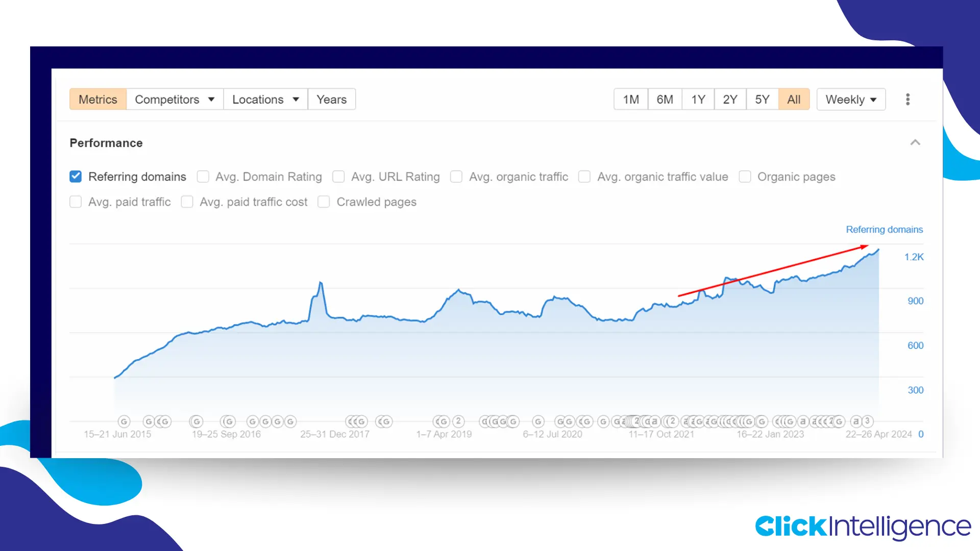Open the Locations dropdown
This screenshot has width=980, height=551.
(x=264, y=99)
